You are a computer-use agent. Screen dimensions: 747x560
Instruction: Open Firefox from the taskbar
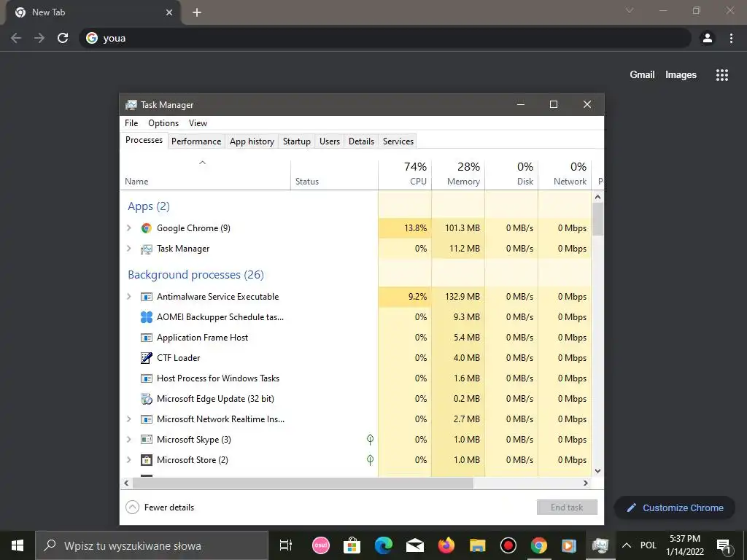point(446,545)
